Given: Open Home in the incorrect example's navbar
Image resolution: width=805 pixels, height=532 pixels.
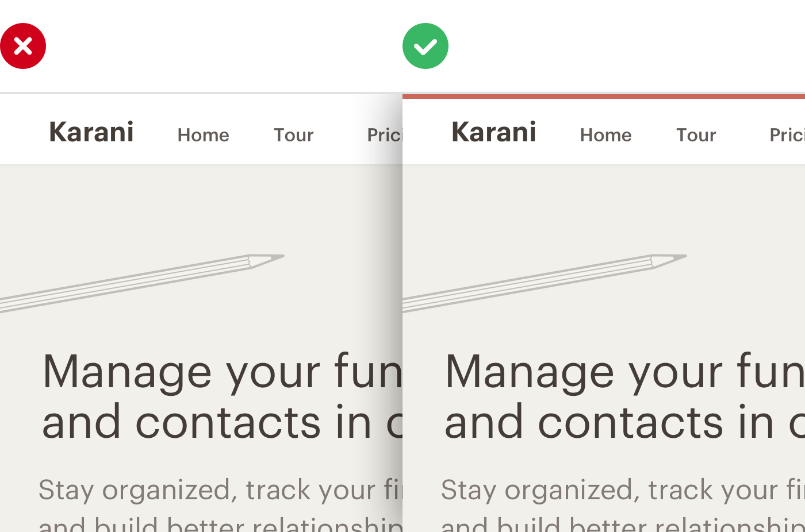Looking at the screenshot, I should [x=203, y=135].
